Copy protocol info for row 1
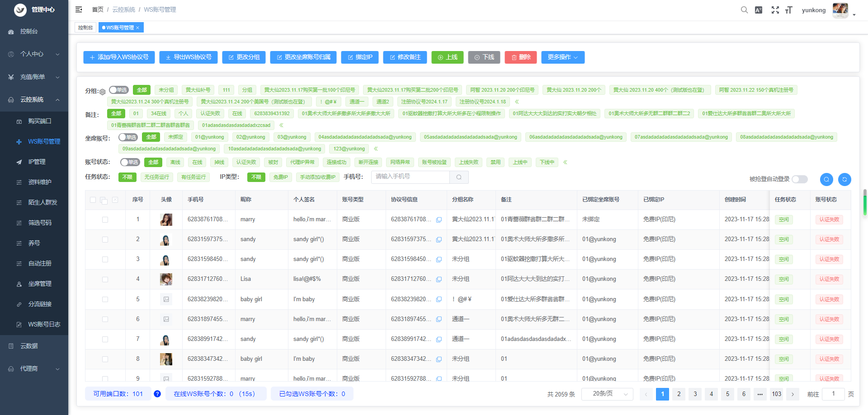 coord(439,220)
